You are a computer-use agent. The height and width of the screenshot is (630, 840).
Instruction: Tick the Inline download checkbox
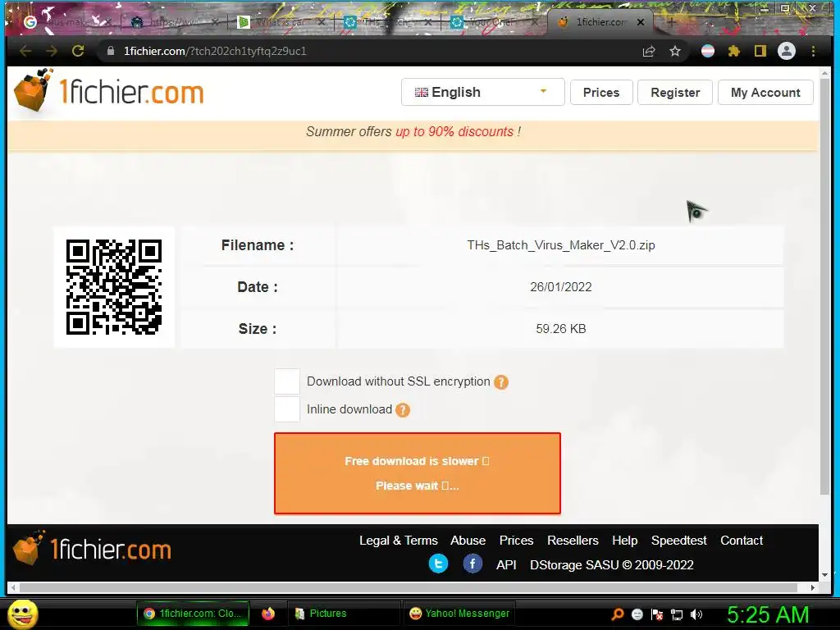[x=287, y=409]
